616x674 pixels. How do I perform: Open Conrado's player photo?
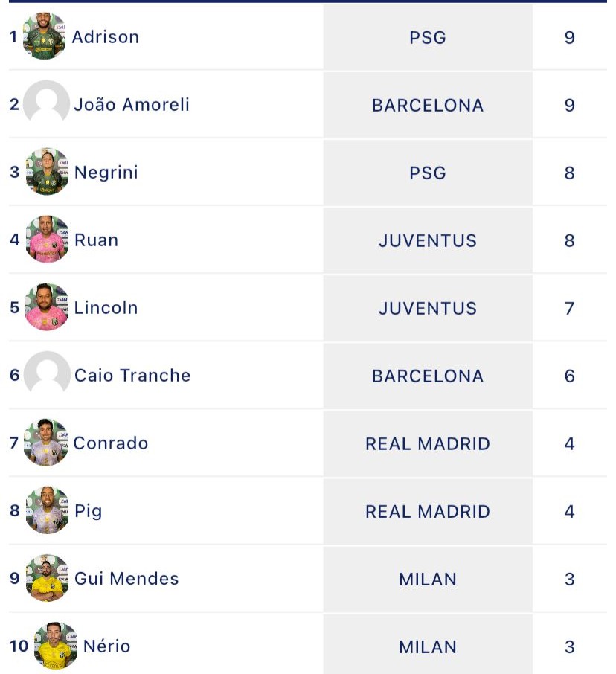coord(46,443)
